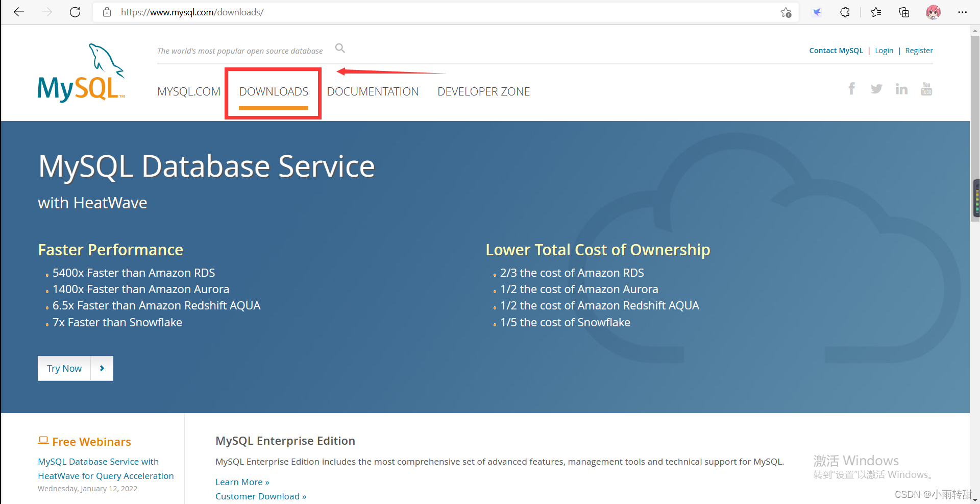980x504 pixels.
Task: Click the MySQL Database Service headline
Action: [207, 166]
